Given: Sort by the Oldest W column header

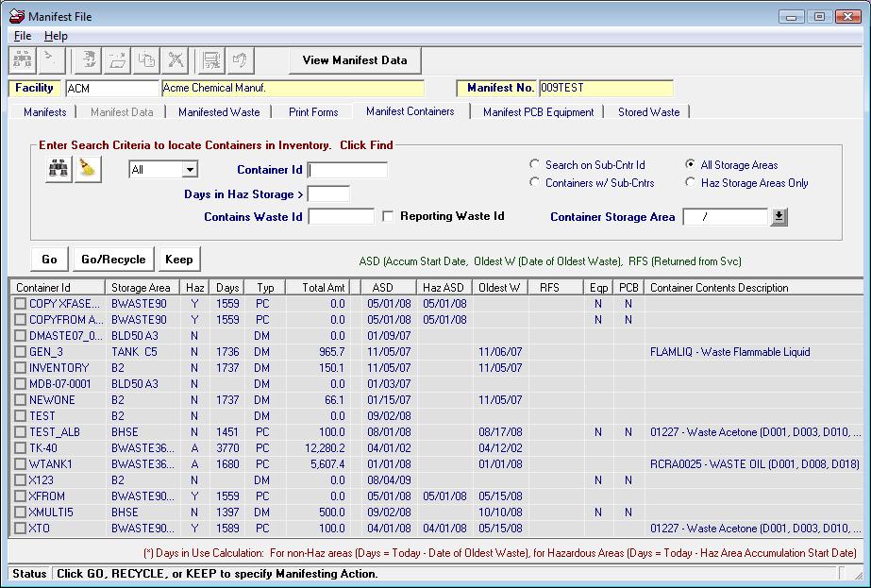Looking at the screenshot, I should pos(500,287).
